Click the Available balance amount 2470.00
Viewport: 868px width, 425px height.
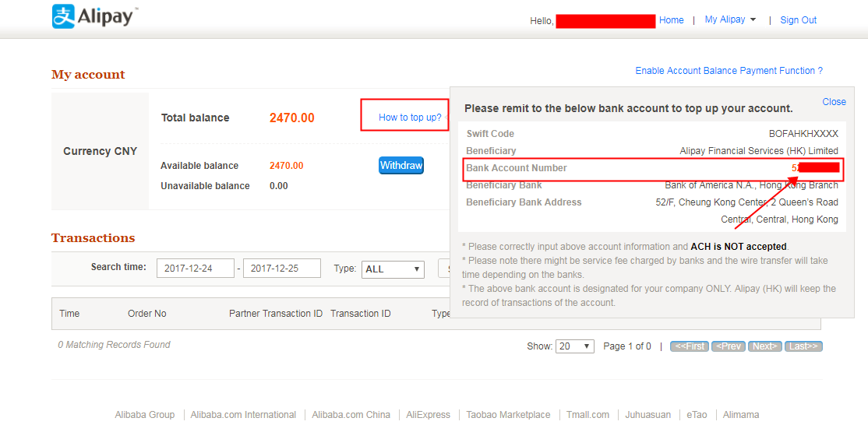(x=286, y=166)
